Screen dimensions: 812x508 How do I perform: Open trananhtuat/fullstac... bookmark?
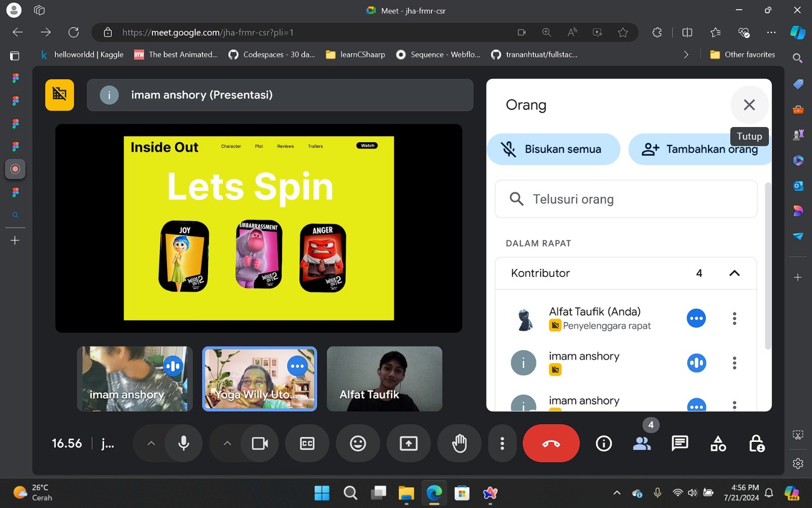534,54
